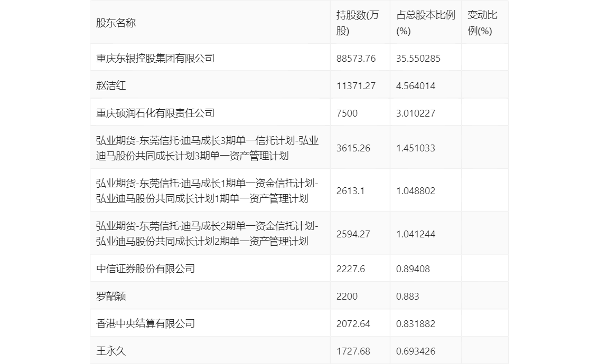Image resolution: width=599 pixels, height=364 pixels.
Task: Click the value 2072.64
Action: [353, 324]
